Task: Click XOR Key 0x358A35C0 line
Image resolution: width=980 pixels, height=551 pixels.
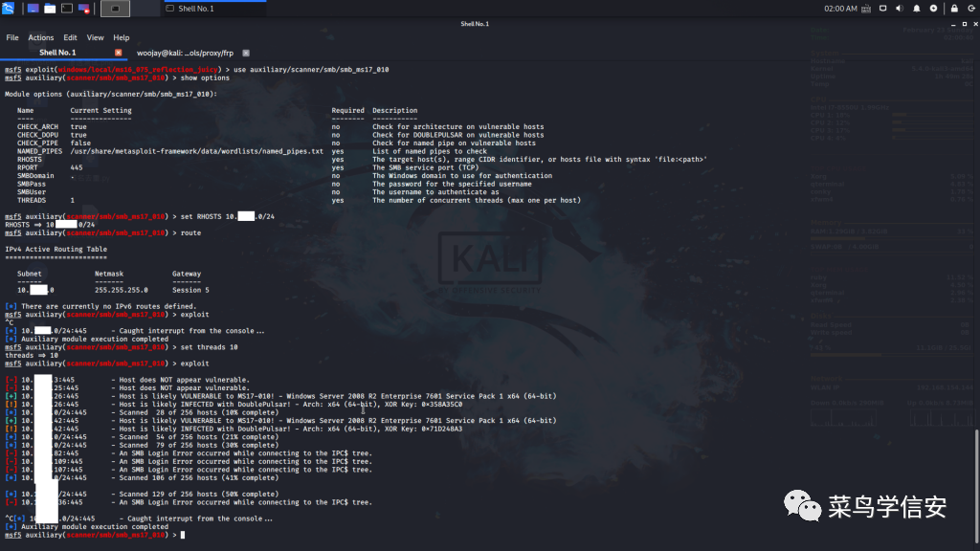Action: click(234, 405)
